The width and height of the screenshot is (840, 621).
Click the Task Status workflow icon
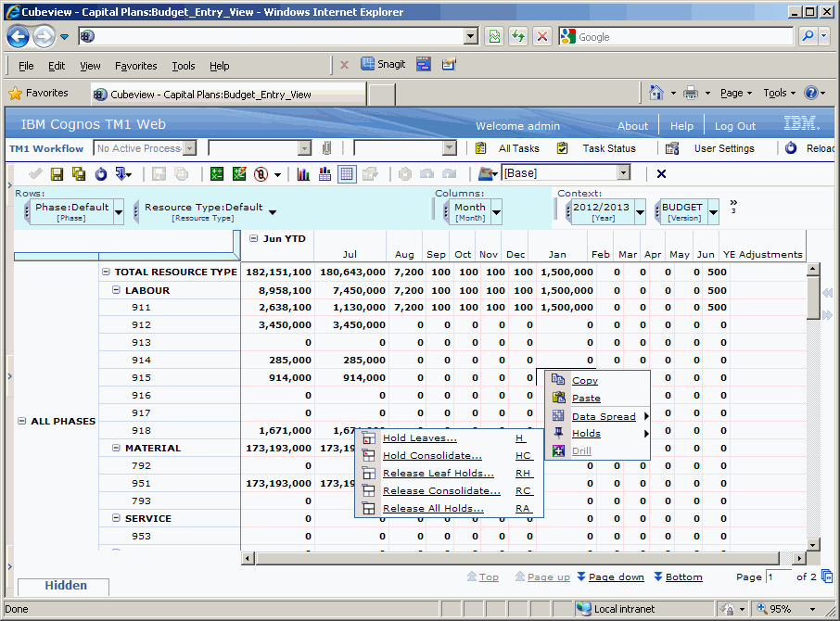(x=562, y=148)
